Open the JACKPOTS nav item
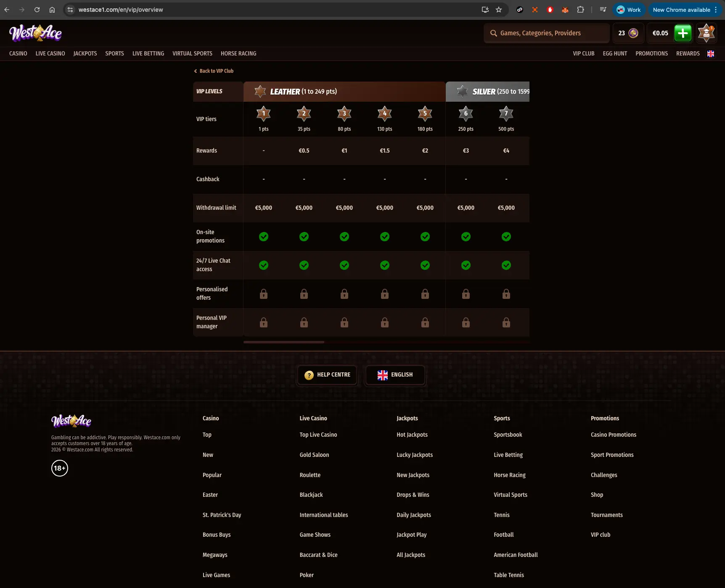The image size is (725, 588). [85, 53]
